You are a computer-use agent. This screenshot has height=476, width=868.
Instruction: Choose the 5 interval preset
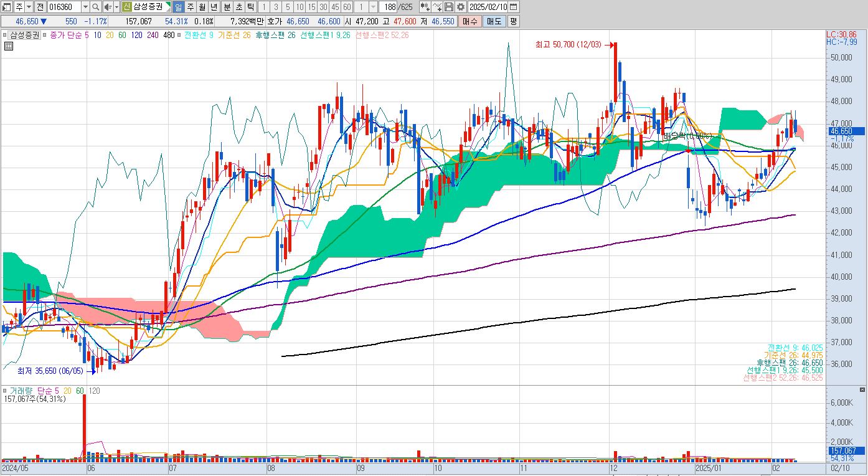tap(288, 7)
